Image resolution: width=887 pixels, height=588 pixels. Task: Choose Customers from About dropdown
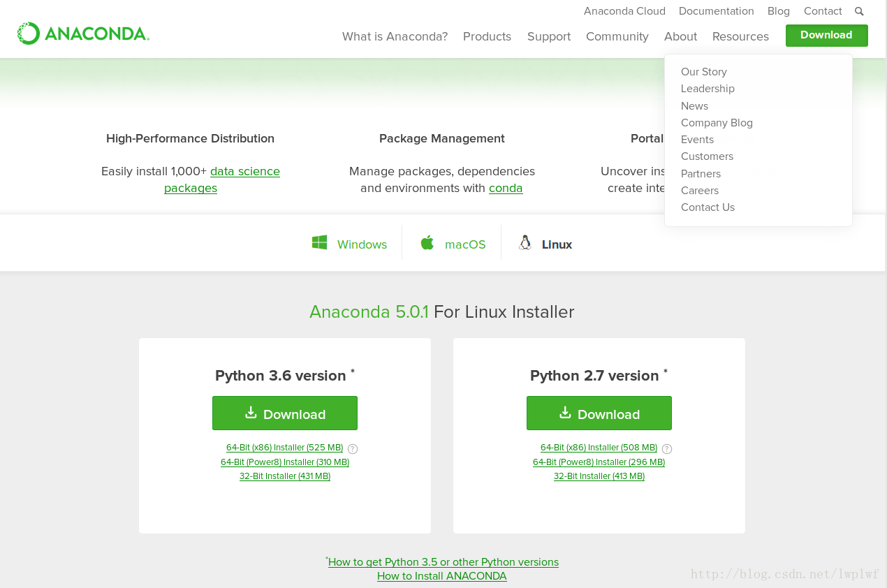click(707, 156)
